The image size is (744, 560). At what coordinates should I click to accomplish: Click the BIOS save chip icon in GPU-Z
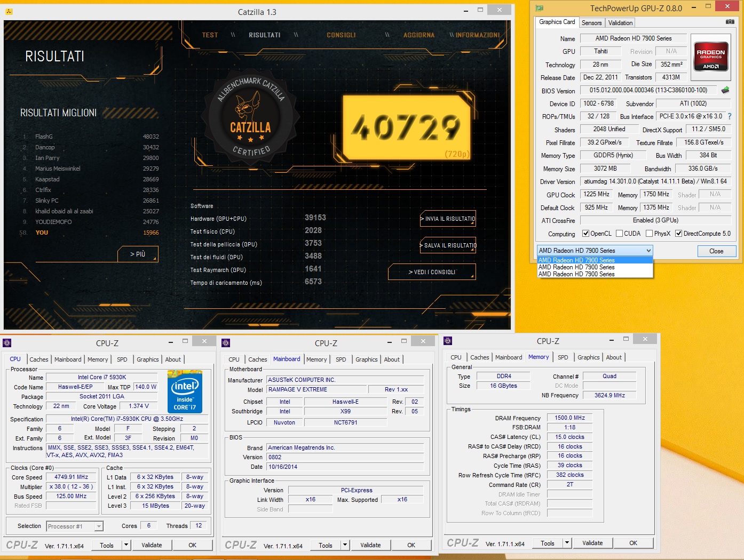tap(725, 90)
